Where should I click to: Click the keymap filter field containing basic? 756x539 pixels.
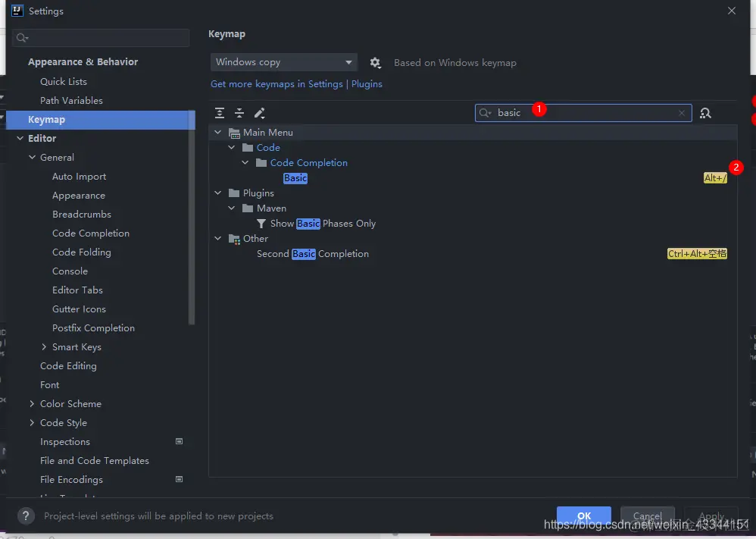583,113
